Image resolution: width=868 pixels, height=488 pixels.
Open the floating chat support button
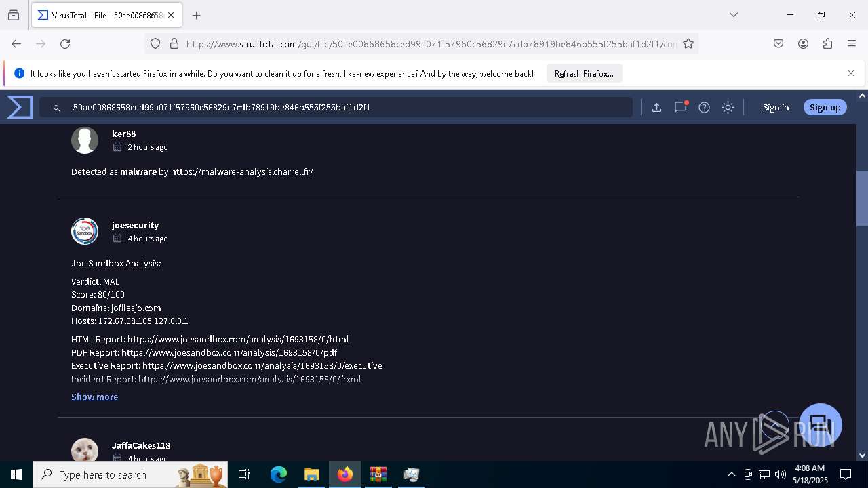(821, 425)
